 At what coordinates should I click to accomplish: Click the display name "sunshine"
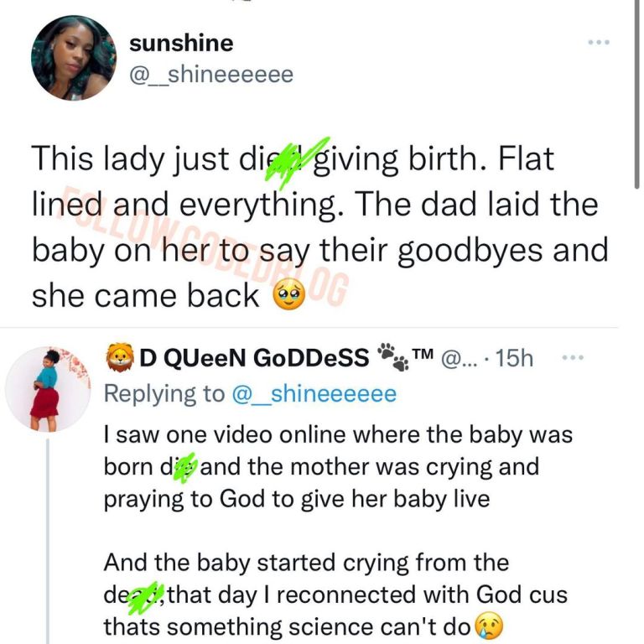coord(181,43)
